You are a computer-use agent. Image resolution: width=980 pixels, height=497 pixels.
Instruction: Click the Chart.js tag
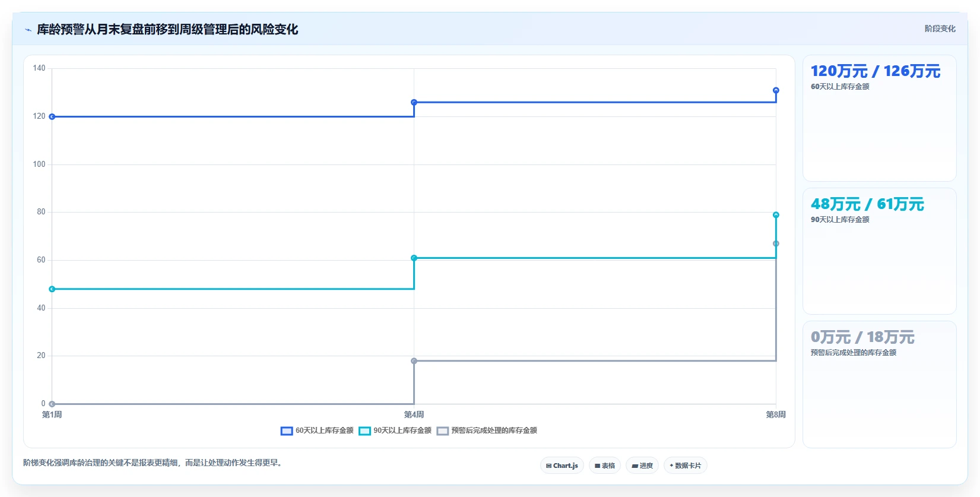[x=562, y=466]
